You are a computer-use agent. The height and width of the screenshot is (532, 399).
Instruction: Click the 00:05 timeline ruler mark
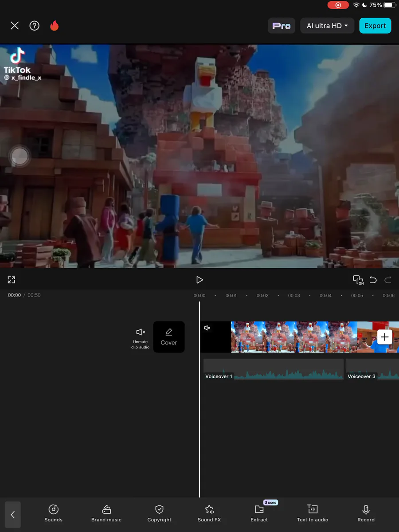pyautogui.click(x=357, y=295)
